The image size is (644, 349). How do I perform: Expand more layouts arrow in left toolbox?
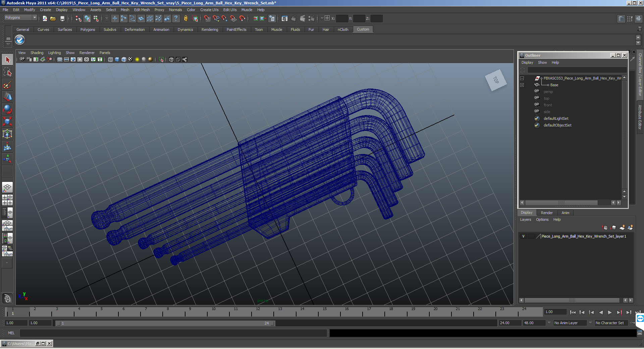[7, 263]
